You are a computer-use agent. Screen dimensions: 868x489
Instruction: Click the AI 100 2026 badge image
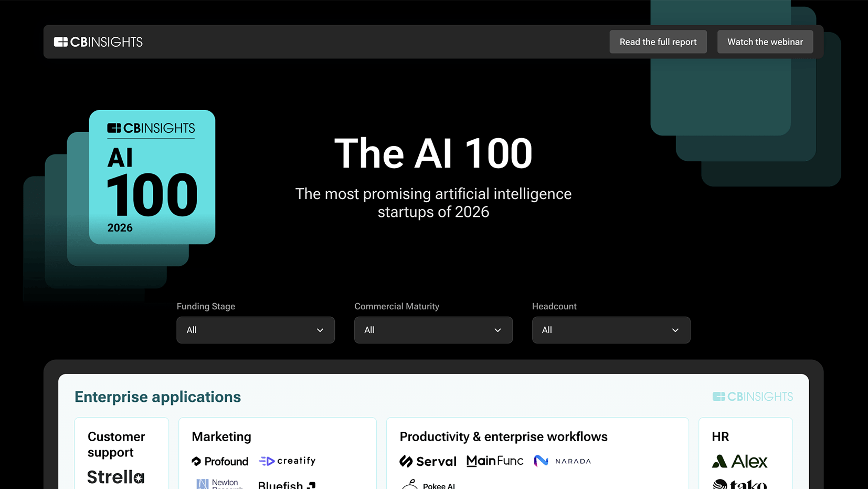click(152, 177)
